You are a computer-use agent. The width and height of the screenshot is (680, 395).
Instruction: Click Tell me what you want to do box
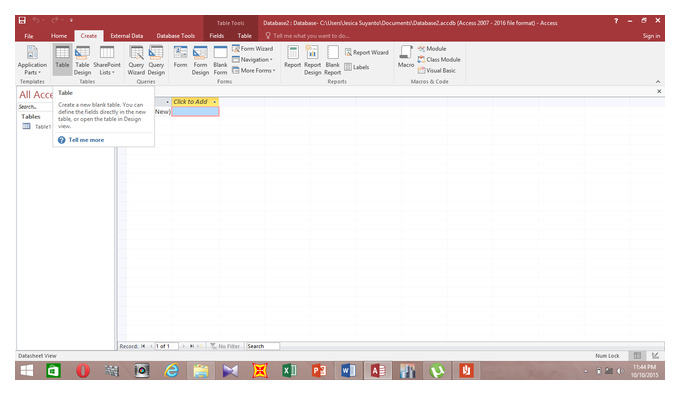click(x=307, y=36)
